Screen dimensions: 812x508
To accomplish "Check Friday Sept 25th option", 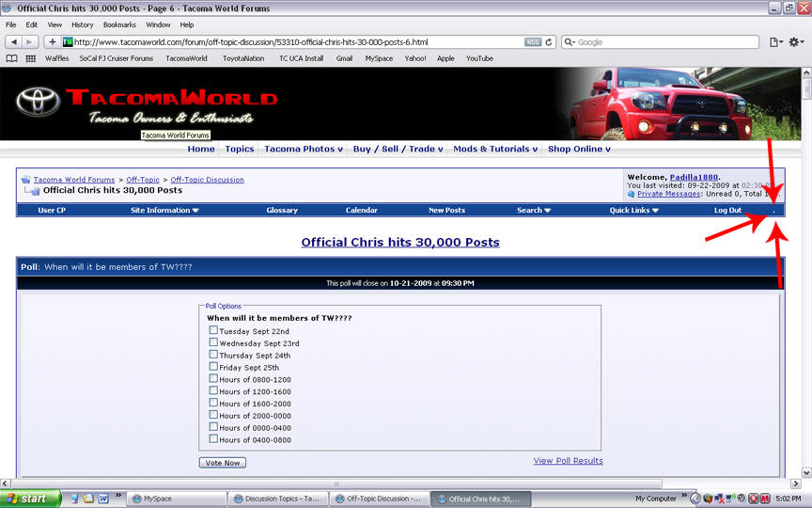I will click(x=213, y=367).
